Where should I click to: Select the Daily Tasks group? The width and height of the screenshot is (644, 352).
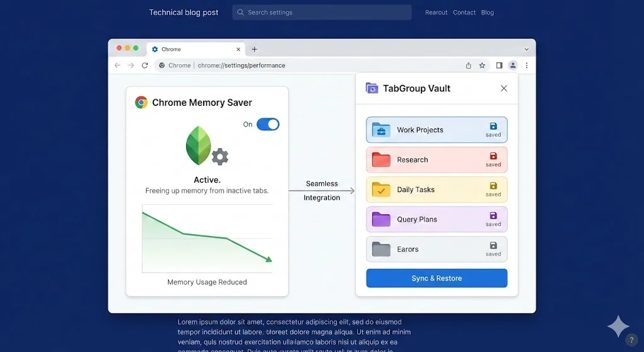tap(436, 190)
